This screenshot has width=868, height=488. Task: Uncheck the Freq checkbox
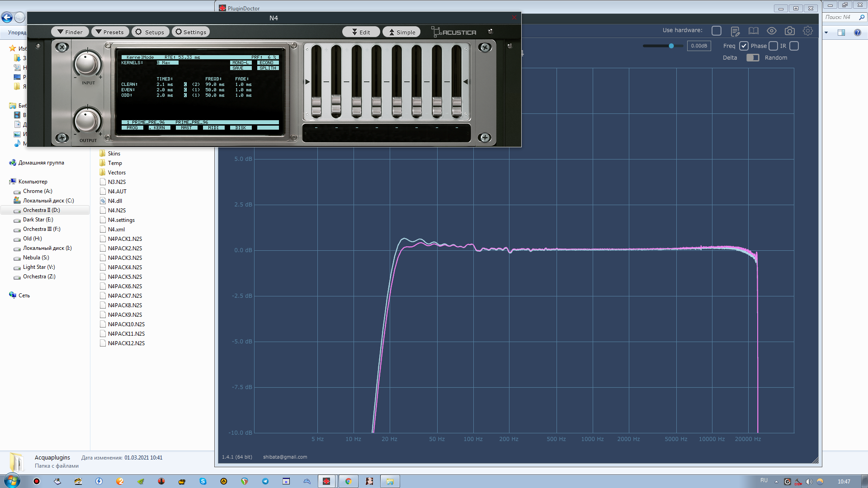(744, 46)
